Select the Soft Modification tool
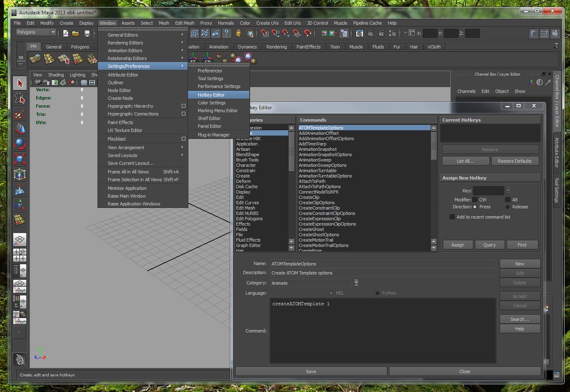Screen dimensions: 570x392 [20, 190]
